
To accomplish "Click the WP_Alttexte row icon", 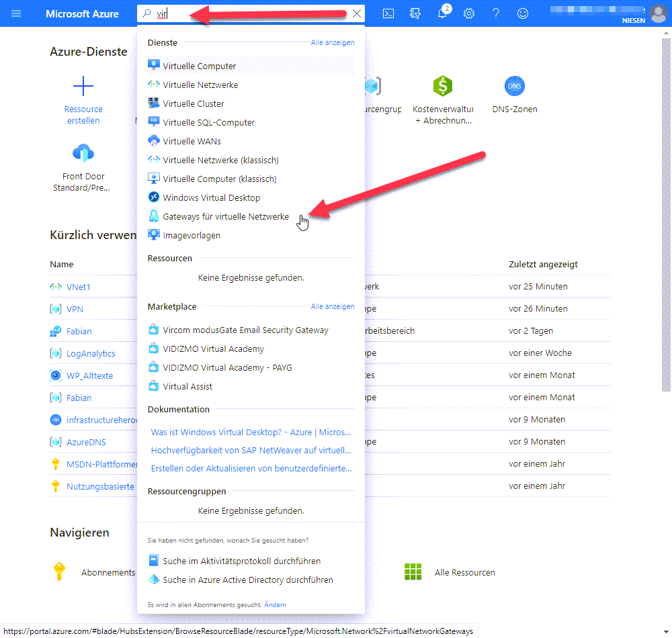I will [x=56, y=375].
